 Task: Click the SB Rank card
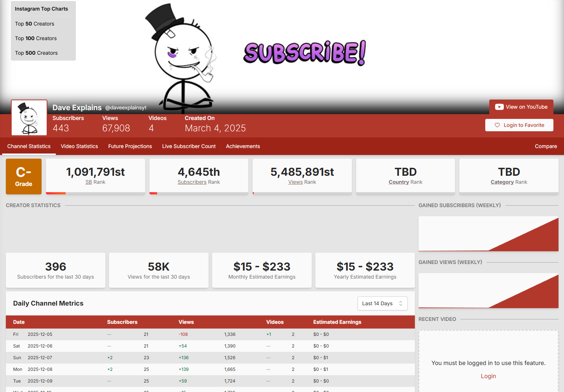pos(95,176)
